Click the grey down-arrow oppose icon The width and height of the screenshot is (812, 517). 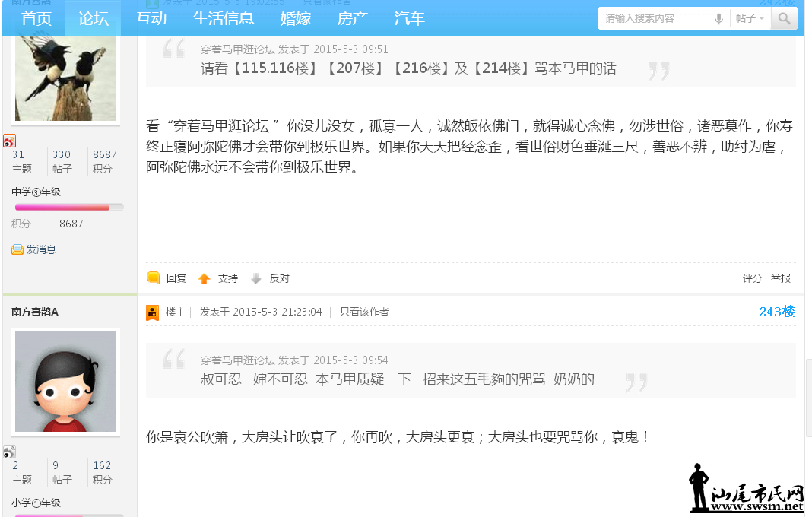(x=255, y=279)
